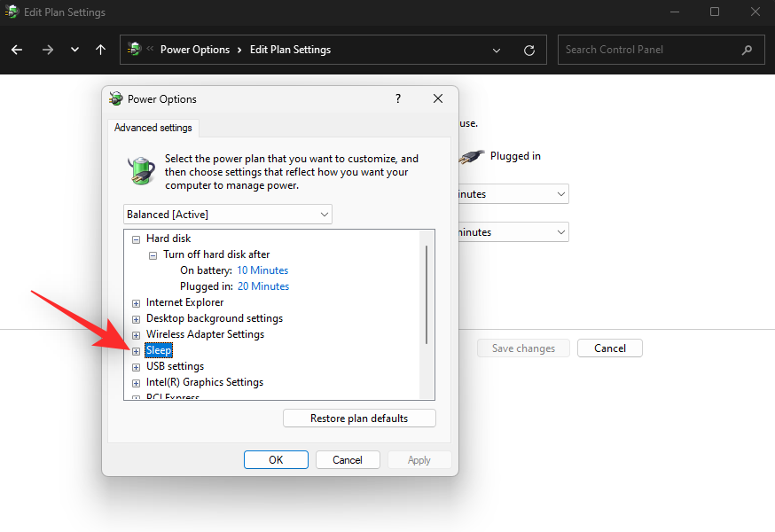The width and height of the screenshot is (775, 532).
Task: Select the Advanced settings tab
Action: pos(153,128)
